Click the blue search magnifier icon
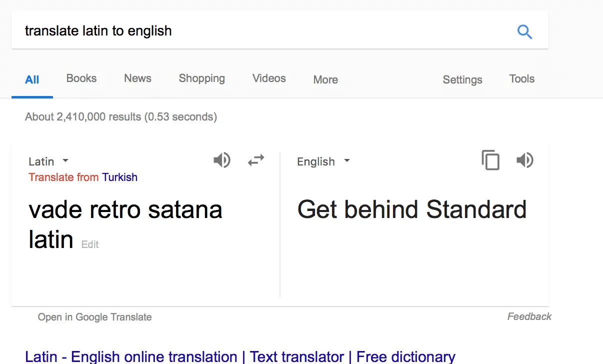The width and height of the screenshot is (603, 364). 524,32
